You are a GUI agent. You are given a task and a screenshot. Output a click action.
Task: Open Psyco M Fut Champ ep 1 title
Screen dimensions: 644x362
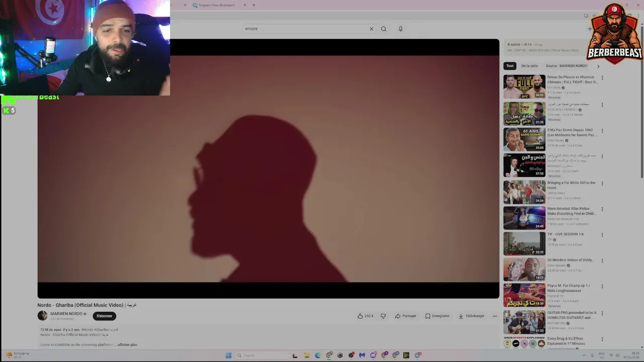(569, 288)
